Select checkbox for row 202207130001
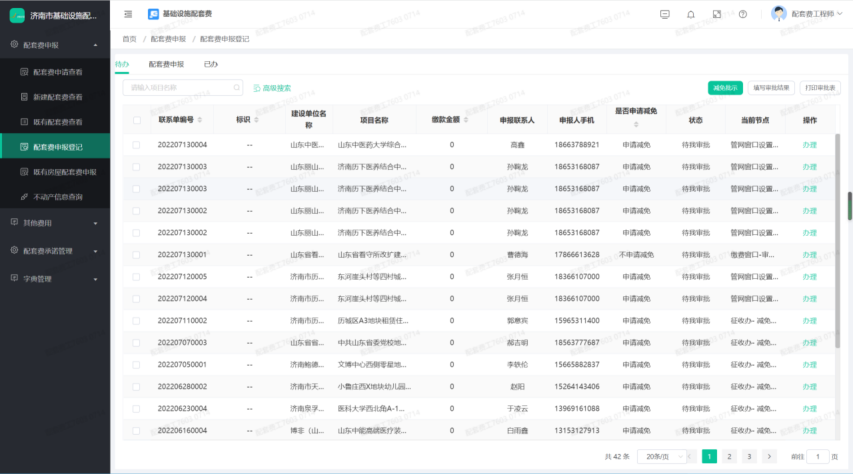Screen dimensions: 853x474 pyautogui.click(x=137, y=255)
